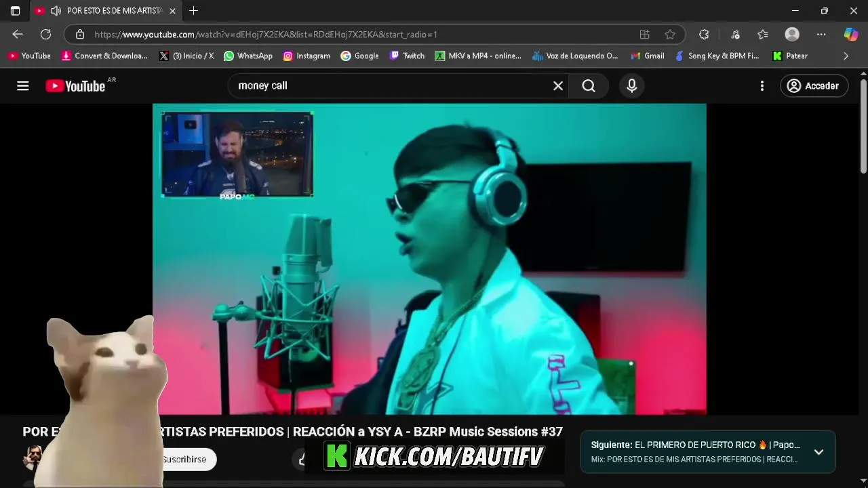View site information lock icon
The image size is (868, 488).
(80, 34)
